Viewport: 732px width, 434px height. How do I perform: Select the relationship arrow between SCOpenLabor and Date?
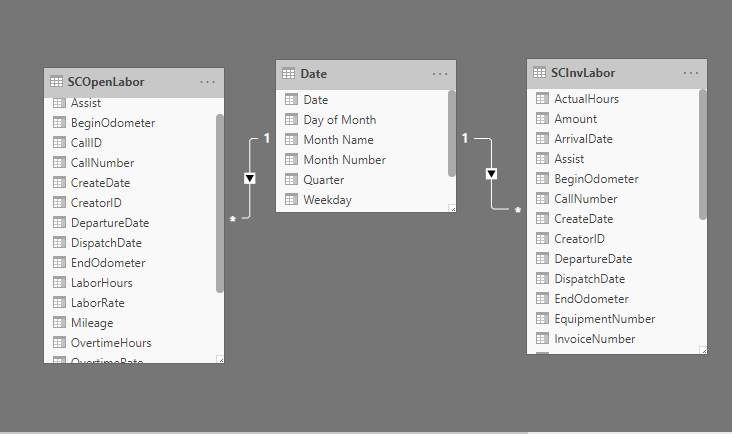tap(250, 178)
